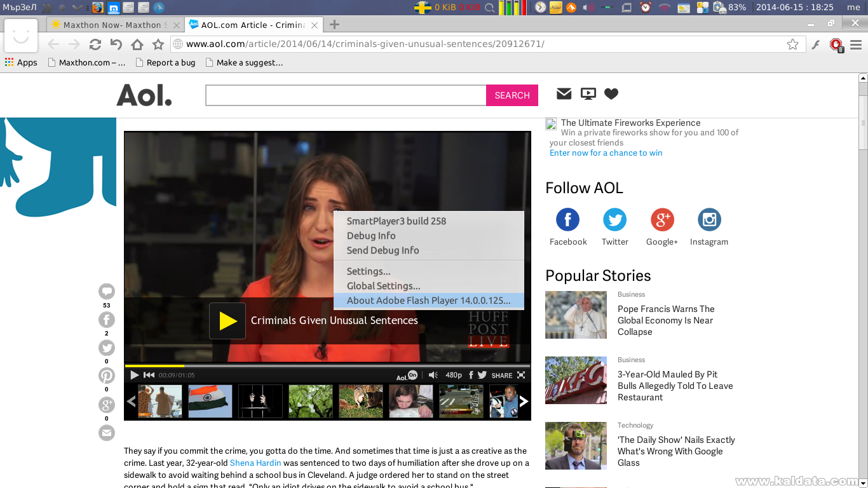Screen dimensions: 868x488
Task: Skip to previous video in player
Action: click(x=149, y=375)
